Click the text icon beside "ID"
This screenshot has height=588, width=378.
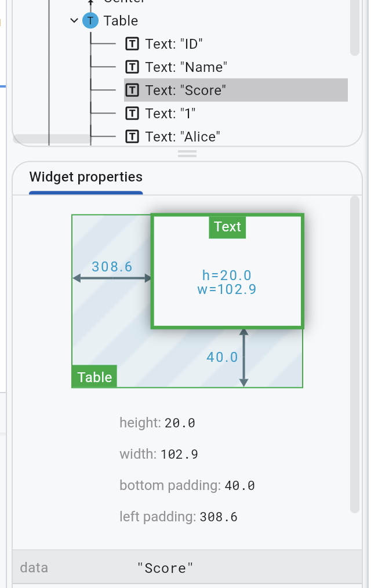click(132, 44)
